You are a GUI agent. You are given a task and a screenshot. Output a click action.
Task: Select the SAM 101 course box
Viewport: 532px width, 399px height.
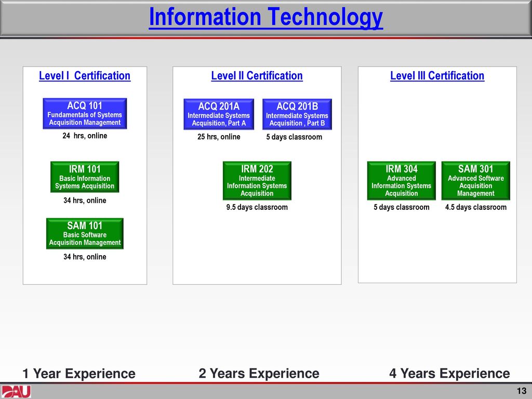(x=85, y=233)
